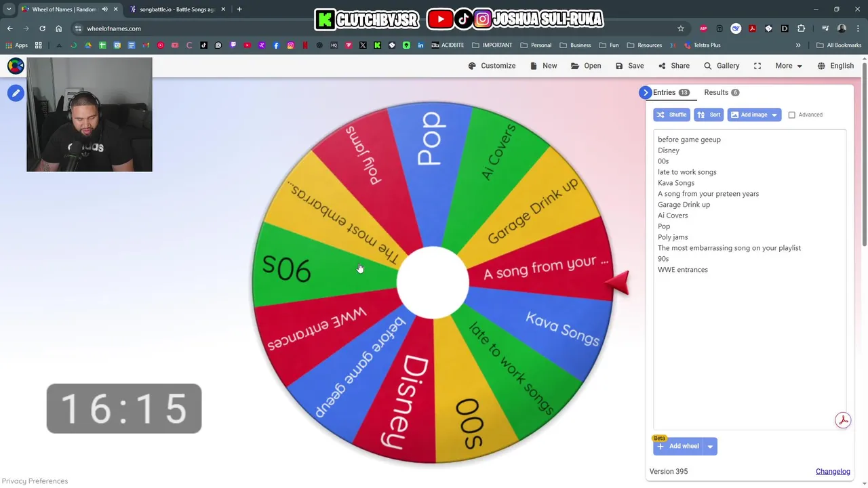Open Apps shortcut in bookmarks bar
Viewport: 868px width, 488px height.
tap(17, 45)
